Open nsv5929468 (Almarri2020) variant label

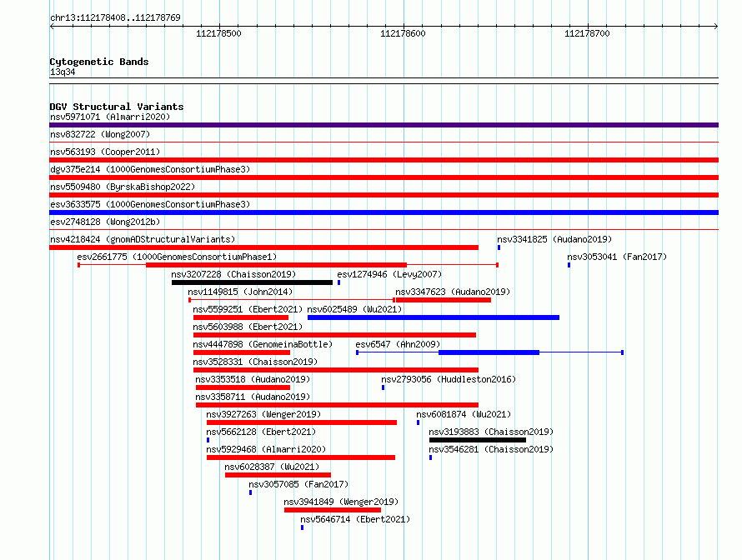[x=266, y=449]
